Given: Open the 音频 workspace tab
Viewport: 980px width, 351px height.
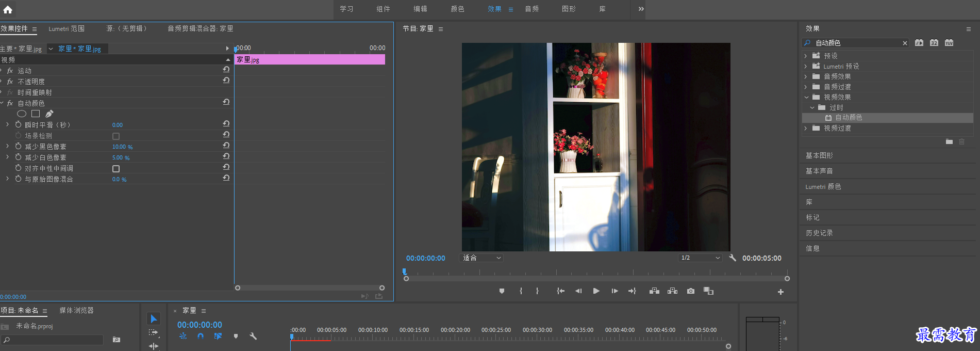Looking at the screenshot, I should click(531, 9).
